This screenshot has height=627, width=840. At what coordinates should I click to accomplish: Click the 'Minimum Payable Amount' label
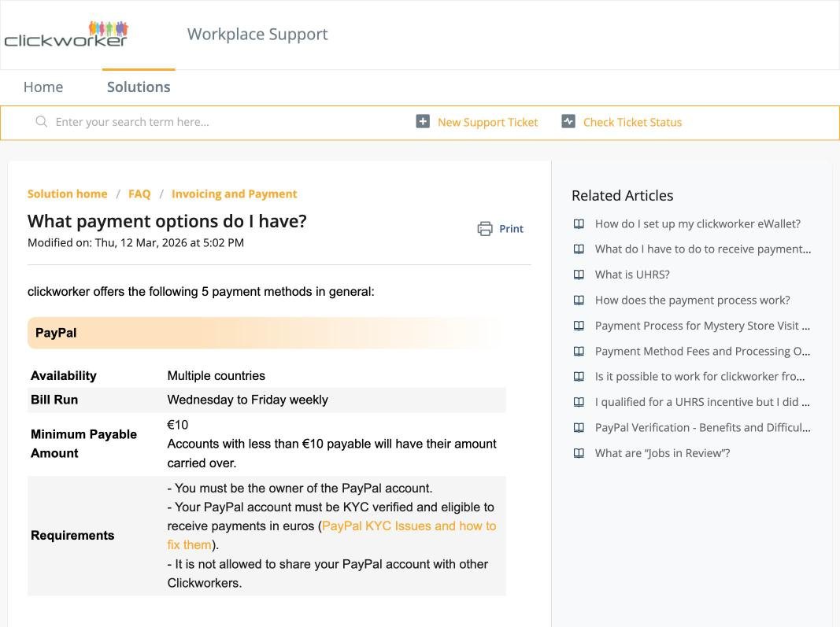click(x=83, y=444)
